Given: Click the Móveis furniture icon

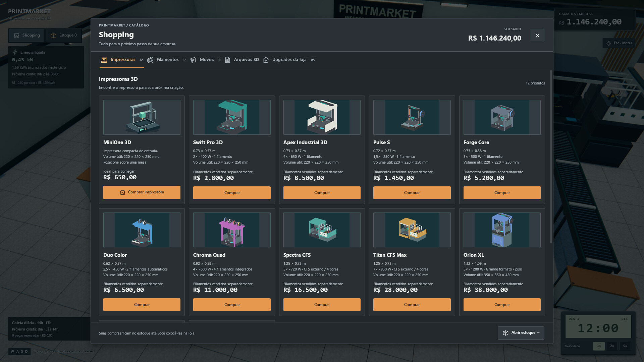Looking at the screenshot, I should (x=193, y=60).
